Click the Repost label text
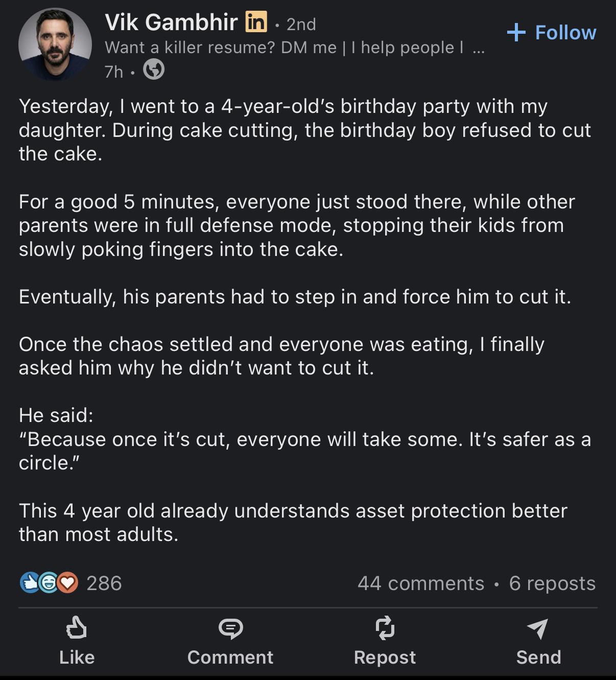616x680 pixels. pos(385,657)
